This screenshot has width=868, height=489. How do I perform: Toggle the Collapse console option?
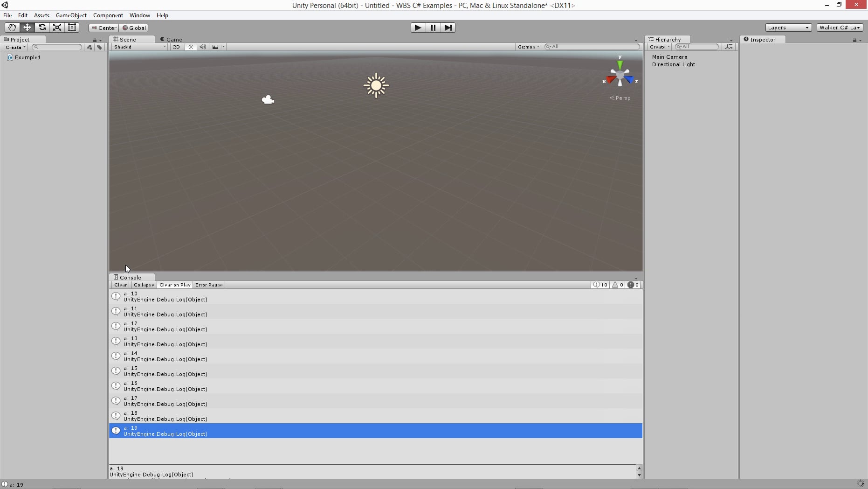(x=144, y=285)
